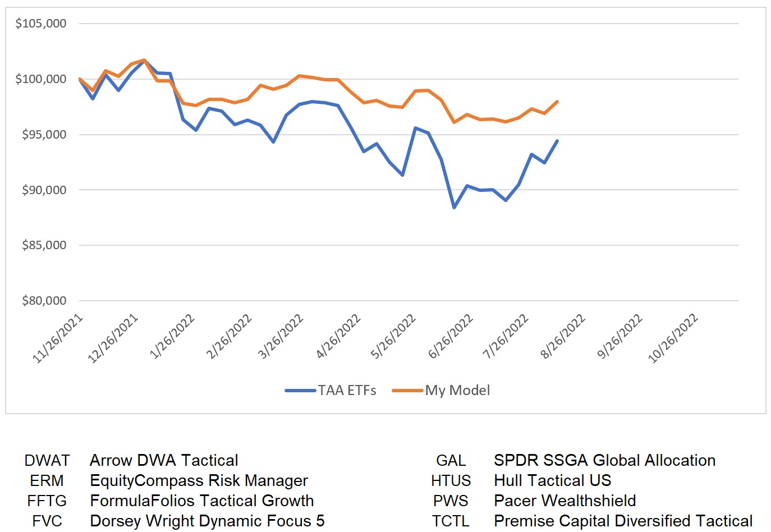This screenshot has width=771, height=532.
Task: Click the $80,000 y-axis label
Action: pos(44,301)
